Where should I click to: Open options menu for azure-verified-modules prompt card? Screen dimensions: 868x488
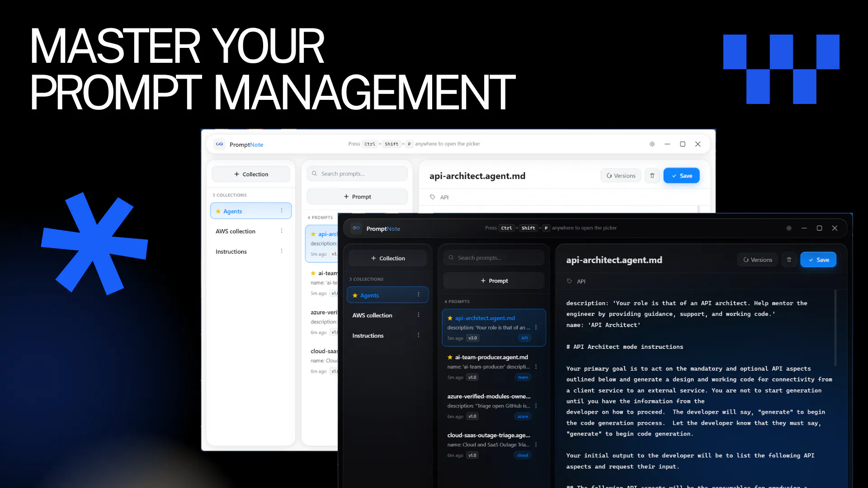[536, 406]
